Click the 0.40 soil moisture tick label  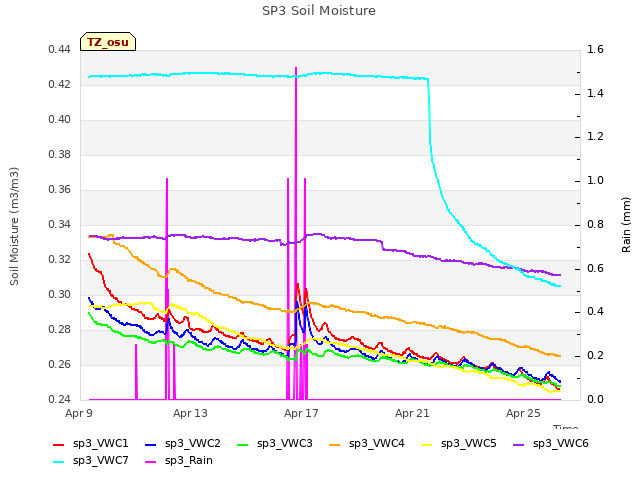point(60,120)
